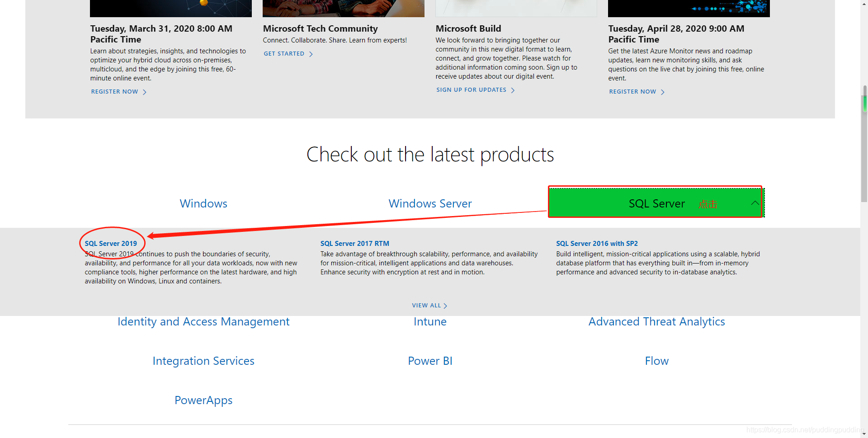
Task: Expand Advanced Threat Analytics section
Action: coord(656,321)
